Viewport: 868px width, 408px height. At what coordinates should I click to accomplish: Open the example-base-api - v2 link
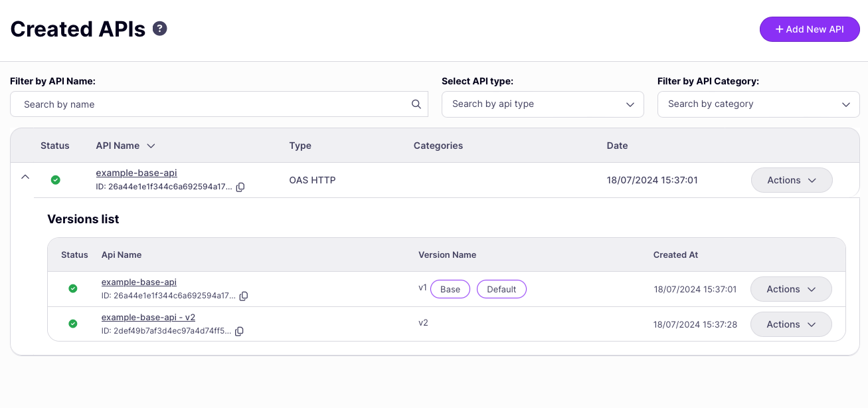[x=148, y=317]
